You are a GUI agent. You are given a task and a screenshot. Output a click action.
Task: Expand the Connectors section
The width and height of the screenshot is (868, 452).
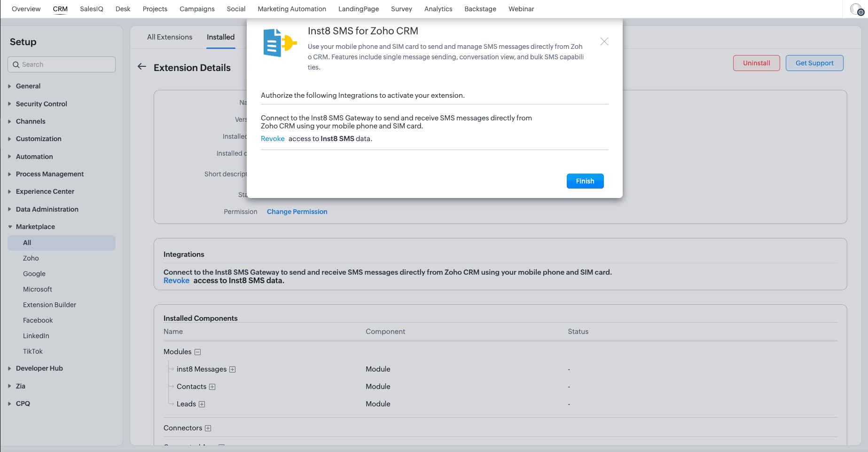click(208, 428)
